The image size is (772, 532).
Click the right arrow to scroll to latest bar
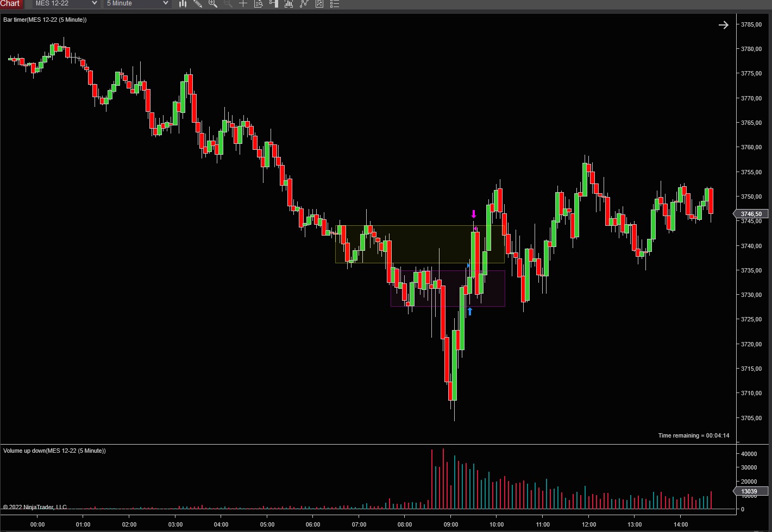[723, 25]
